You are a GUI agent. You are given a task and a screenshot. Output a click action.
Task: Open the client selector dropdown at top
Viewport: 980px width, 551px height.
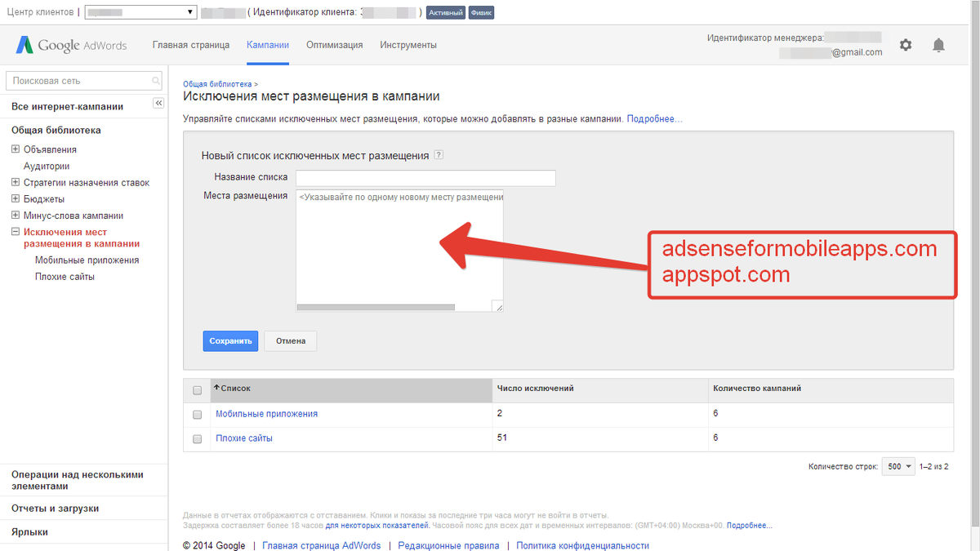140,12
